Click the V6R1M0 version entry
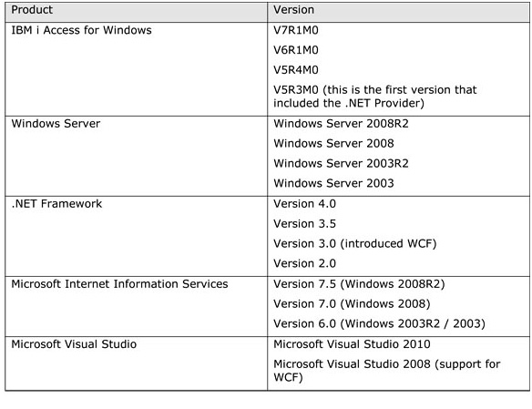This screenshot has height=409, width=532. [x=296, y=50]
